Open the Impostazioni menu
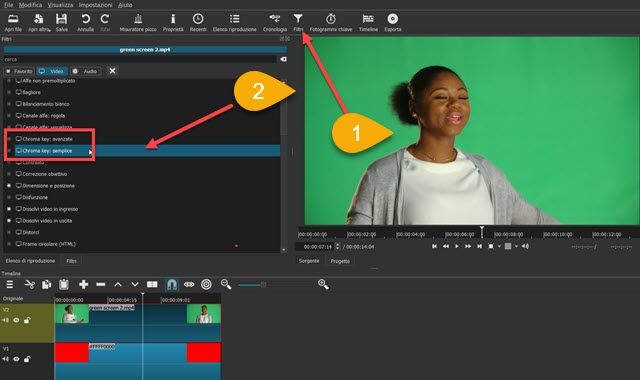This screenshot has width=640, height=380. (96, 5)
